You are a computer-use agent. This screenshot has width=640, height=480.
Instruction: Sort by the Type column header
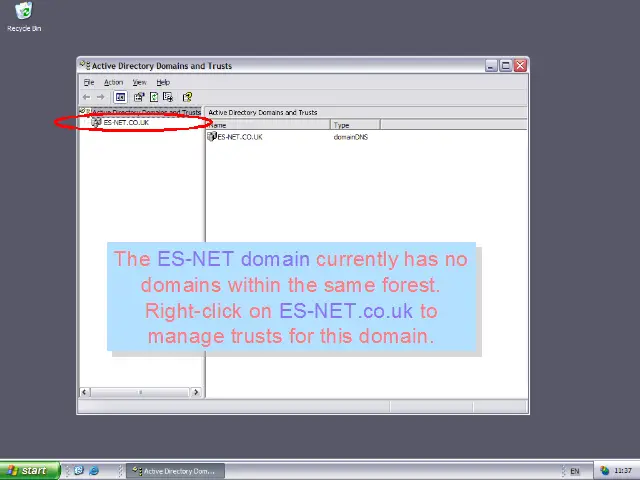355,125
